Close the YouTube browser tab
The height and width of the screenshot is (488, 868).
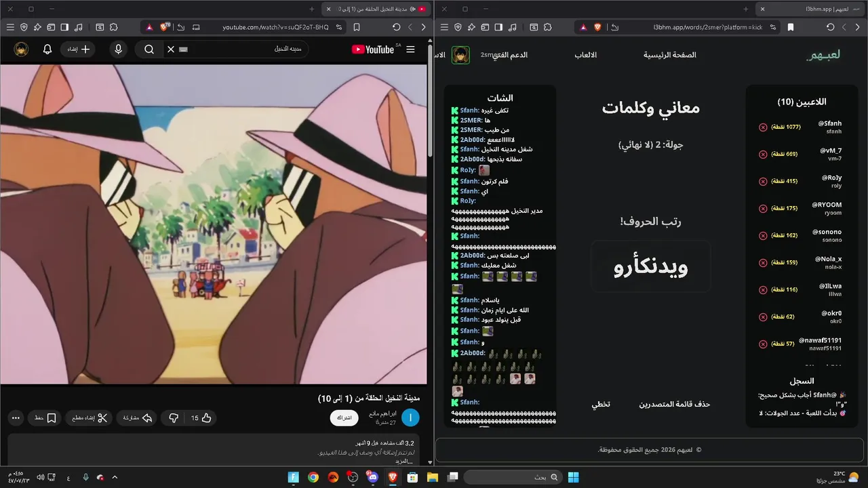pos(328,9)
